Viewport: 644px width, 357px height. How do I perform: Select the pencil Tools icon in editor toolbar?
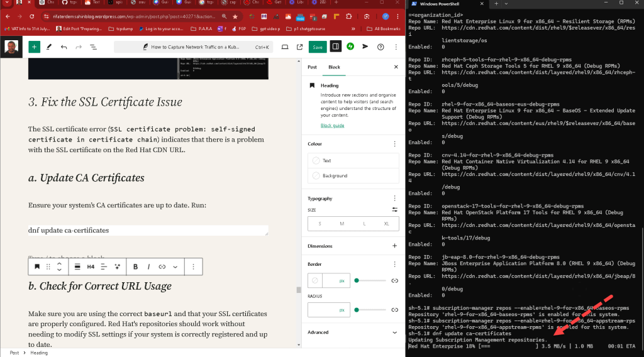point(49,47)
